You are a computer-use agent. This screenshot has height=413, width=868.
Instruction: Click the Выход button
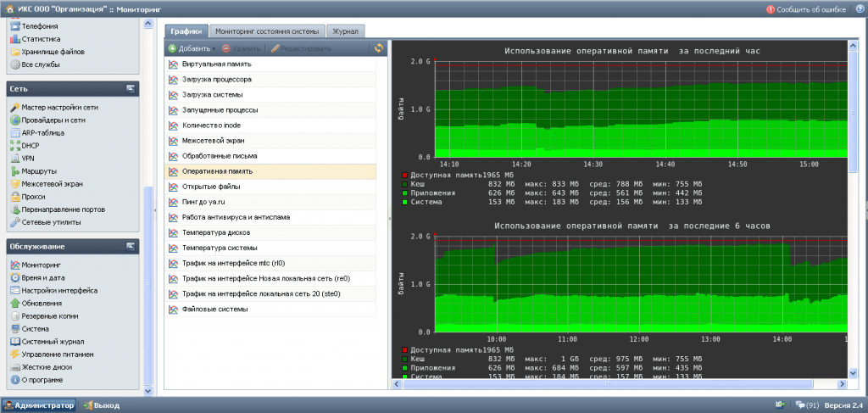coord(102,405)
